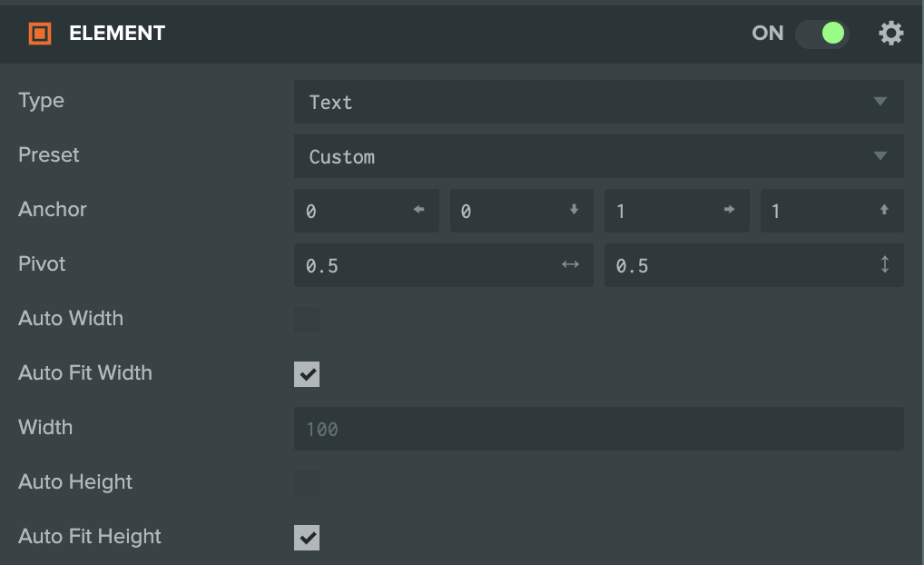
Task: Open the settings gear icon
Action: click(891, 33)
